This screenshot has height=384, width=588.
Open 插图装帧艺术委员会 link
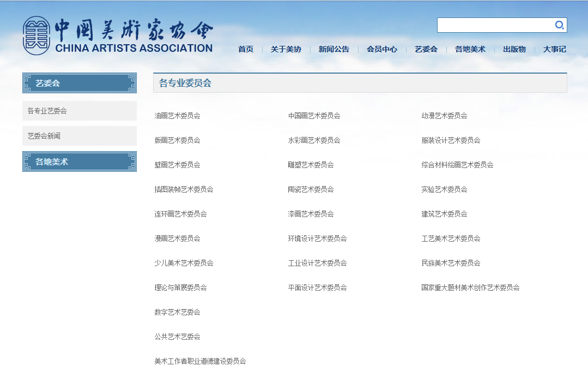tap(184, 189)
